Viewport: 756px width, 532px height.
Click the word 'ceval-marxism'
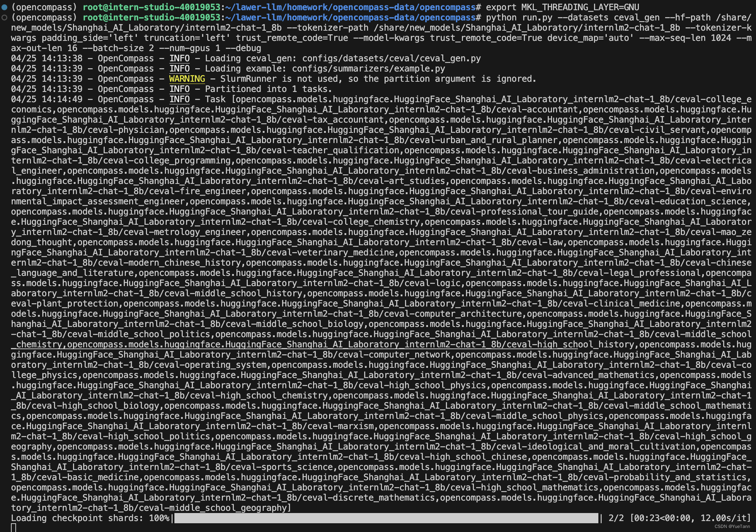point(340,426)
